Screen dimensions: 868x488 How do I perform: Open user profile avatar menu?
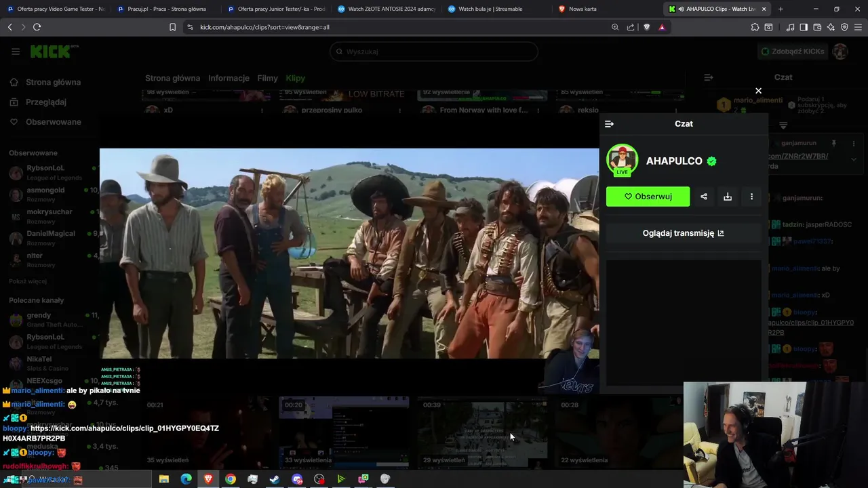[x=840, y=52]
